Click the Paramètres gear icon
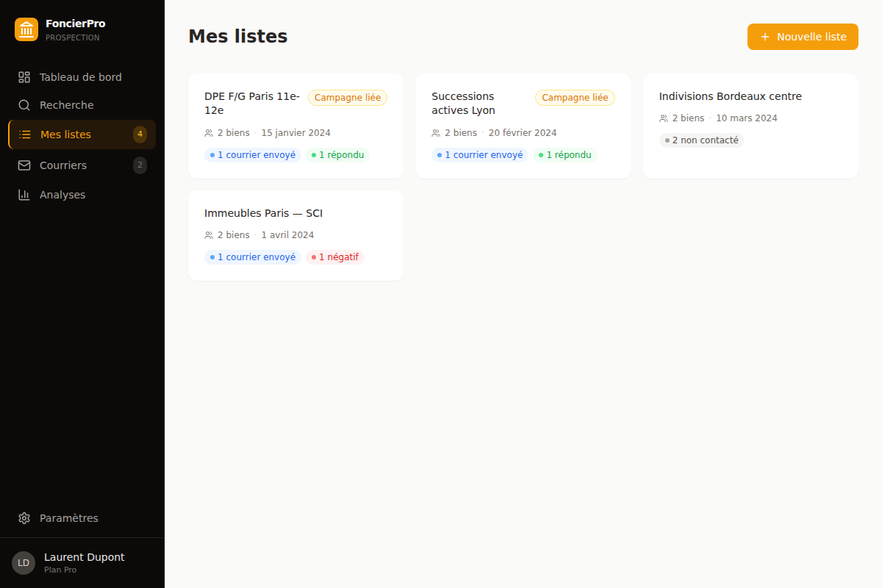Viewport: 882px width, 588px height. click(x=24, y=518)
